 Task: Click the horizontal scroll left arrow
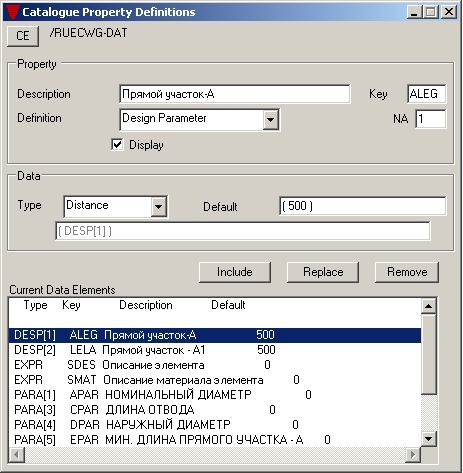pos(17,455)
